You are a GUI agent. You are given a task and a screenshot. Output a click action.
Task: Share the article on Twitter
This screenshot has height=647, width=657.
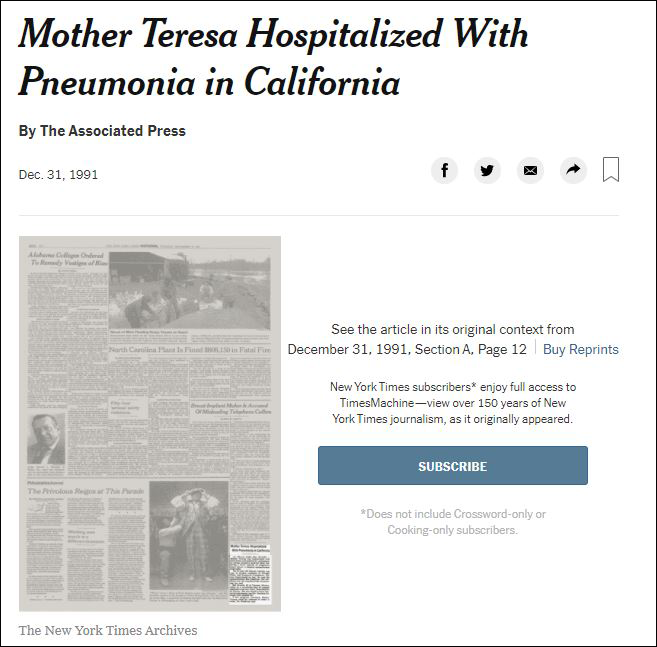pyautogui.click(x=487, y=170)
